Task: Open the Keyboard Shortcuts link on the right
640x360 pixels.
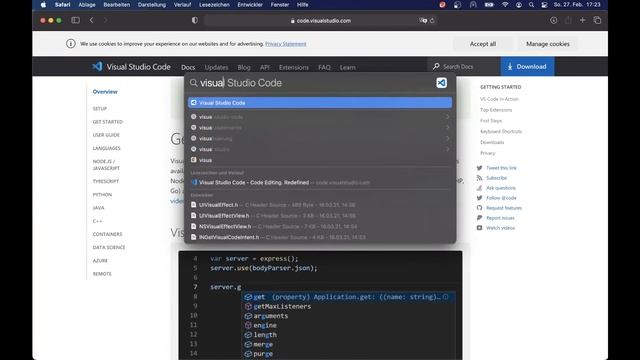Action: click(x=501, y=131)
